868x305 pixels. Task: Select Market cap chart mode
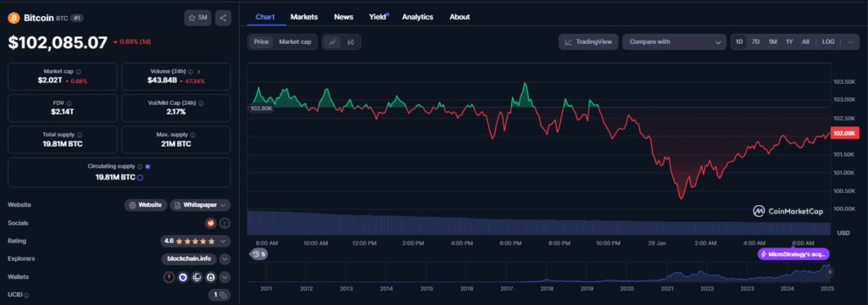[294, 42]
